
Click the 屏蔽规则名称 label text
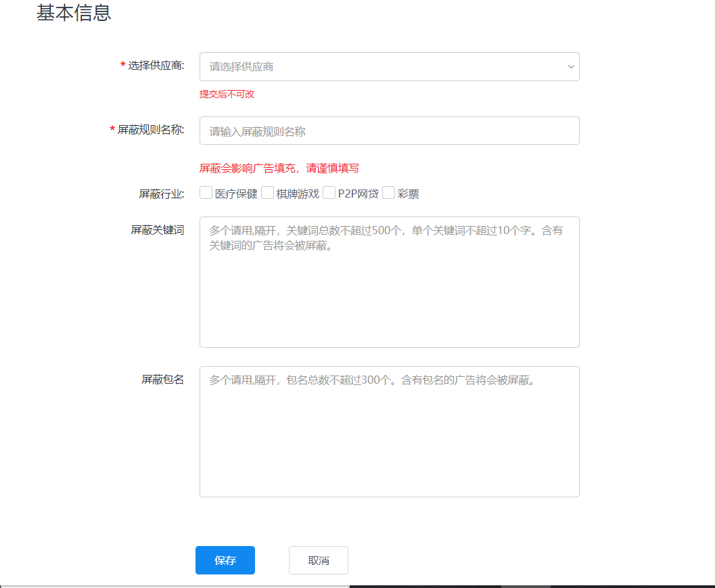pos(150,131)
